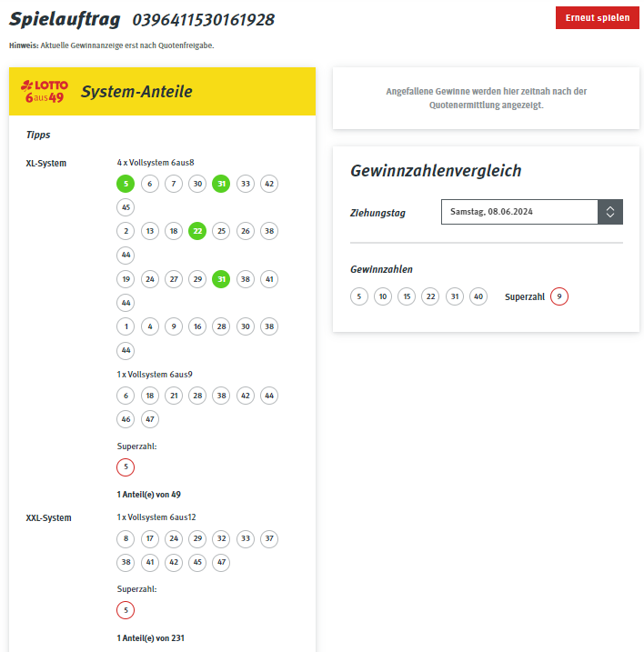Click the Ziehungstag label
The width and height of the screenshot is (644, 652).
(377, 213)
